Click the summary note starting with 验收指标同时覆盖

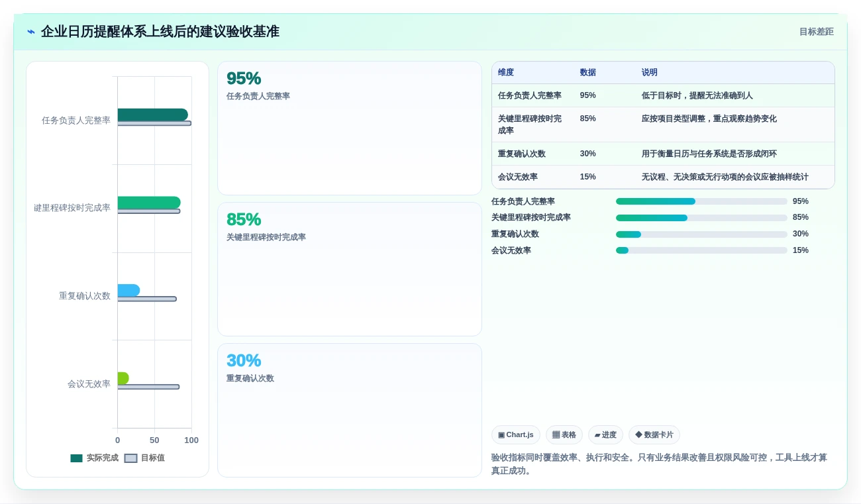pyautogui.click(x=659, y=464)
